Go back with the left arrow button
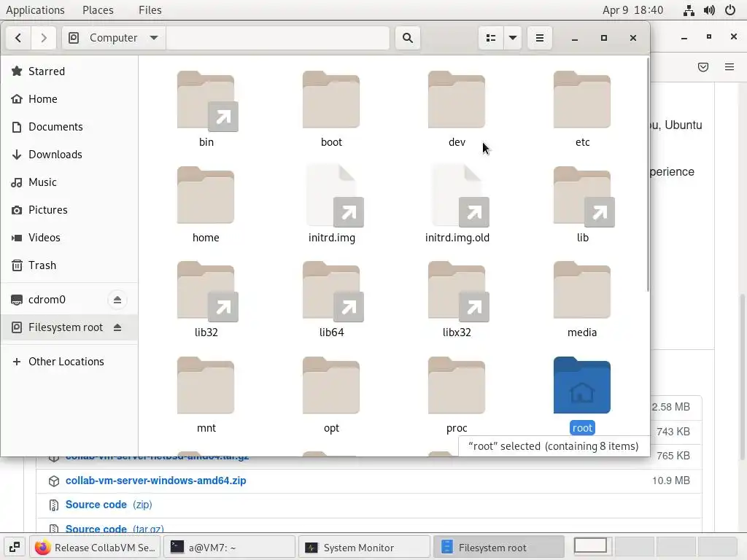 click(x=18, y=38)
